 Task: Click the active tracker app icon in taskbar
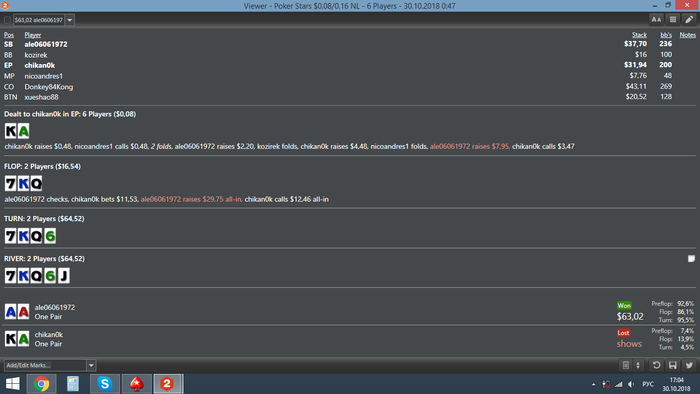click(x=167, y=384)
